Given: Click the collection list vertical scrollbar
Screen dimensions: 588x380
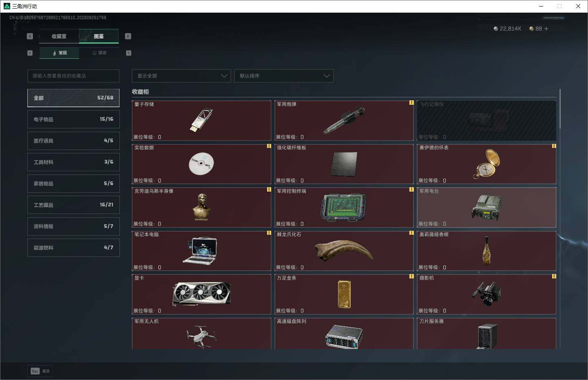Looking at the screenshot, I should (x=560, y=109).
